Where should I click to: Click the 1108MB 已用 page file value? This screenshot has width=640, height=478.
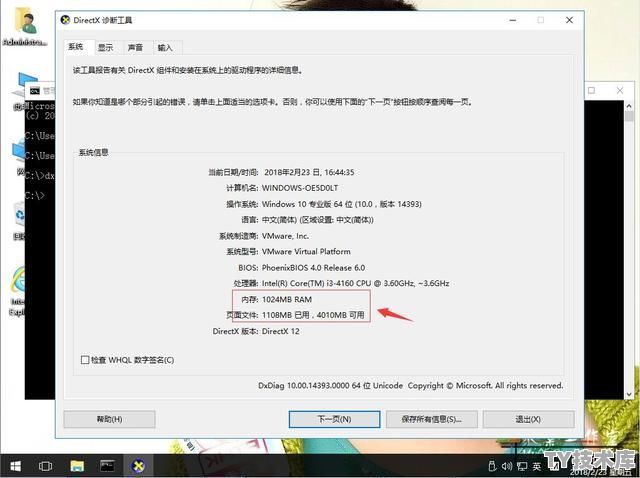313,315
